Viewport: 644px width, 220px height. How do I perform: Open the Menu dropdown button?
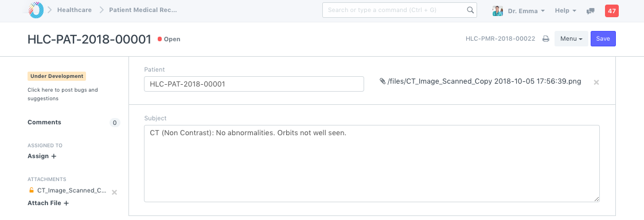pos(571,39)
